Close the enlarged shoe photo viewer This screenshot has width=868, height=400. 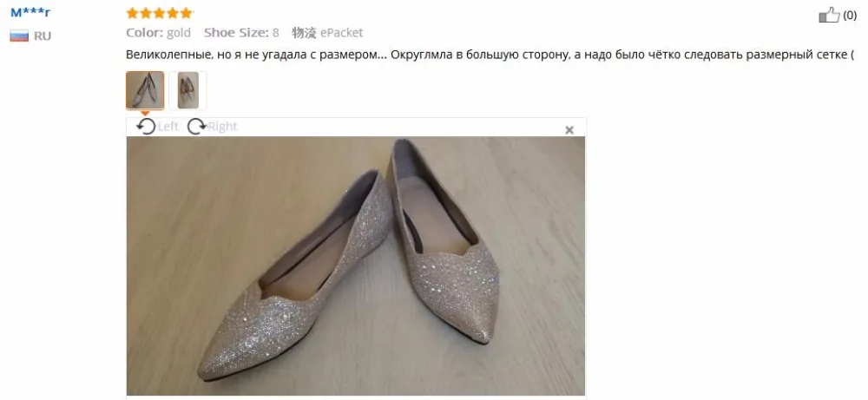[569, 130]
